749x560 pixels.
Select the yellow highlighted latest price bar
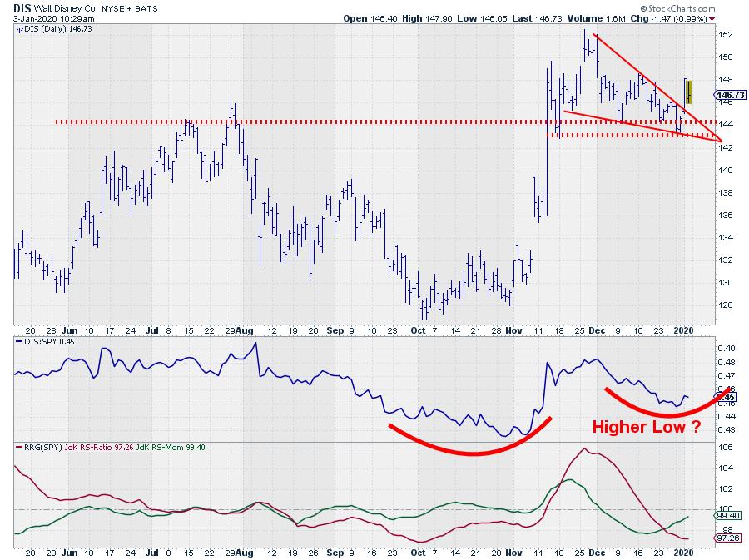click(x=688, y=91)
